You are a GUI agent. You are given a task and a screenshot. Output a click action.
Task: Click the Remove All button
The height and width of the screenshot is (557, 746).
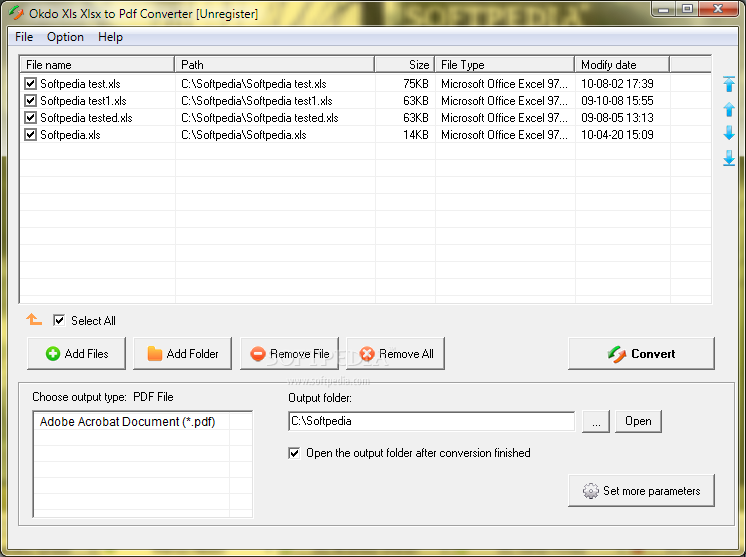tap(396, 353)
